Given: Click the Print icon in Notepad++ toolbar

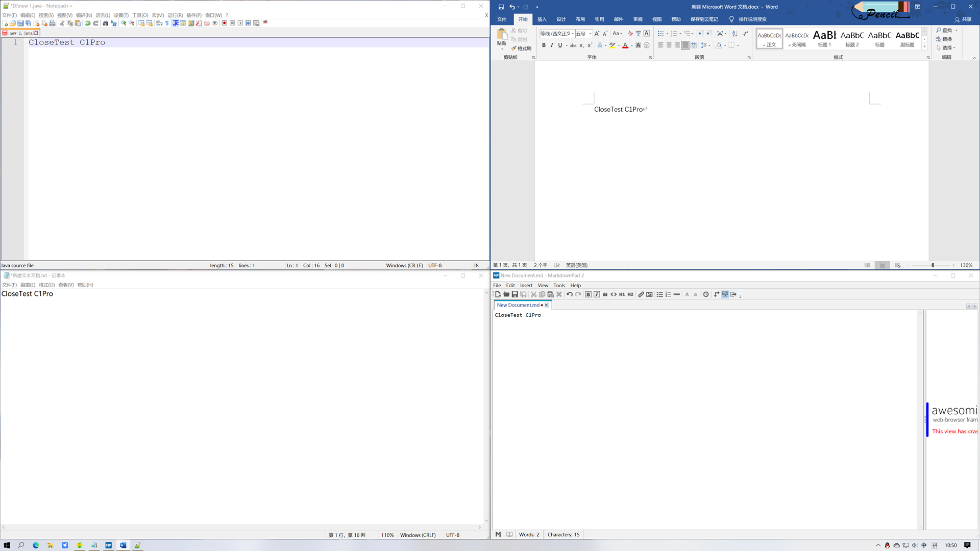Looking at the screenshot, I should coord(52,23).
